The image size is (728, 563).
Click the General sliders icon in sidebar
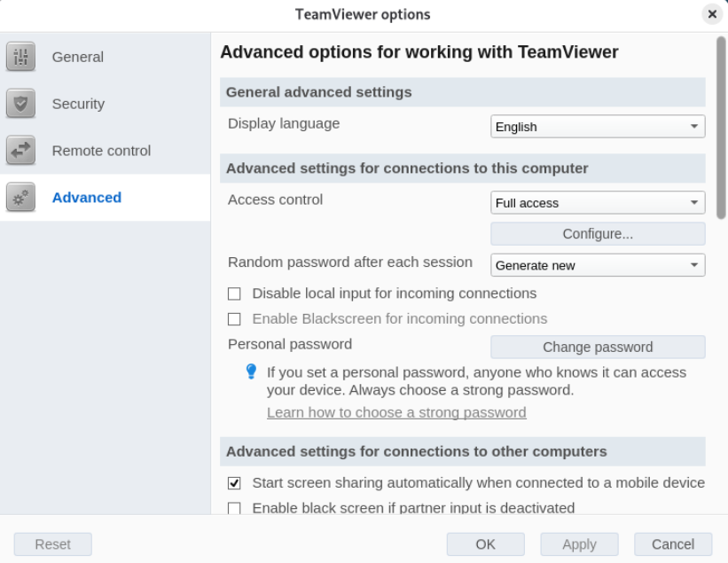tap(20, 57)
